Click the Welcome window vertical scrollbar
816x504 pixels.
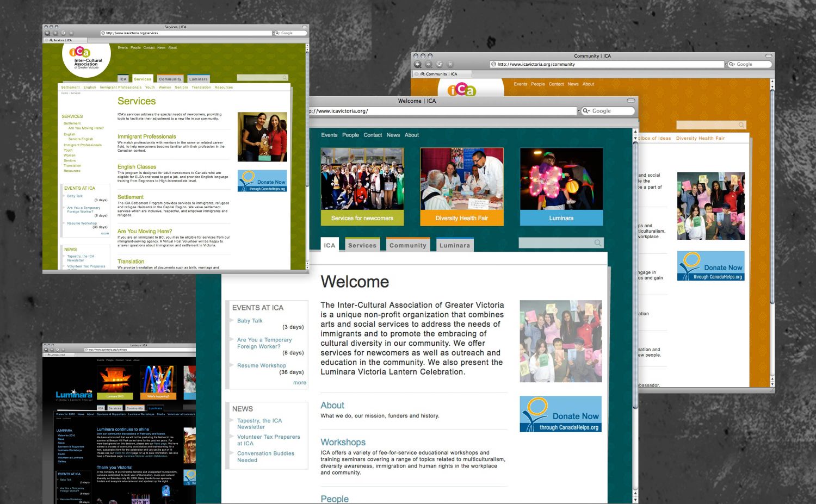click(x=635, y=272)
